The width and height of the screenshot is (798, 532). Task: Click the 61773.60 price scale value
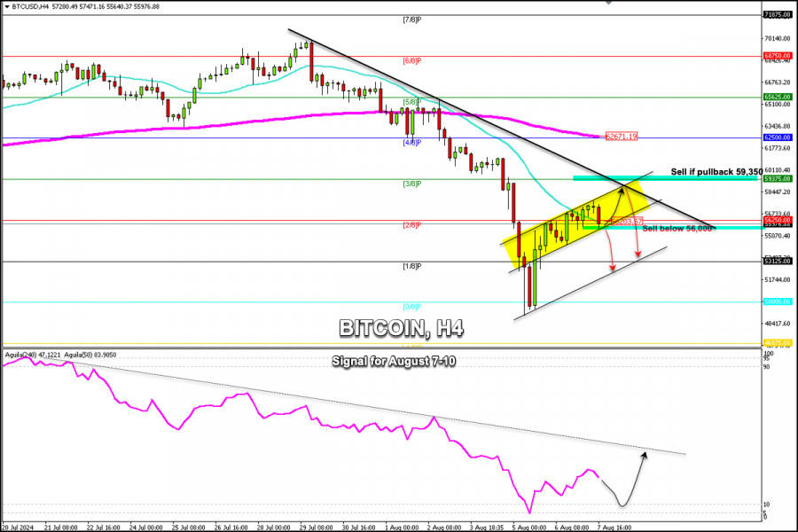tap(777, 148)
